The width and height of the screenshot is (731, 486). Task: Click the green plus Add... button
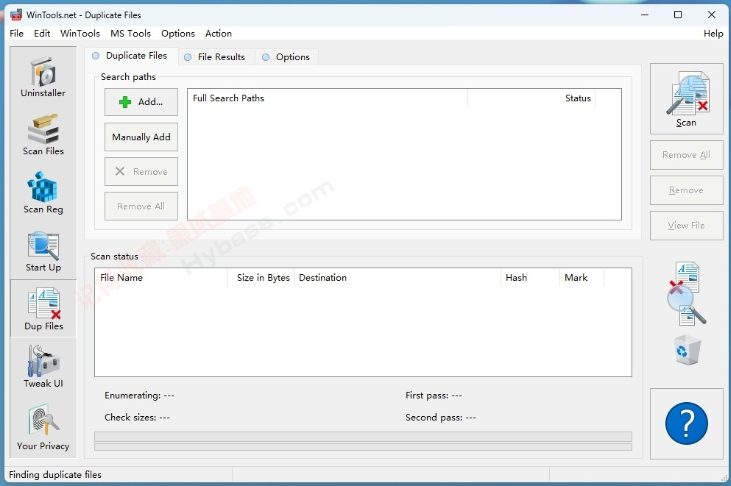point(141,102)
